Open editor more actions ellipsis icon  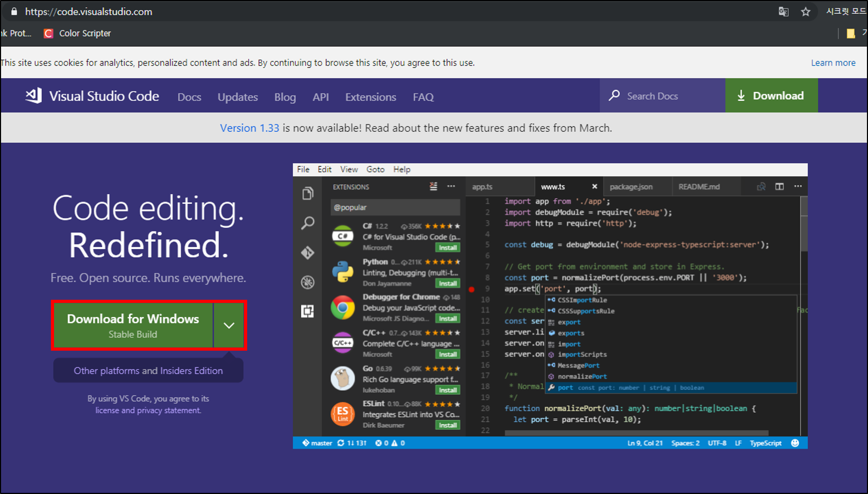pos(798,186)
